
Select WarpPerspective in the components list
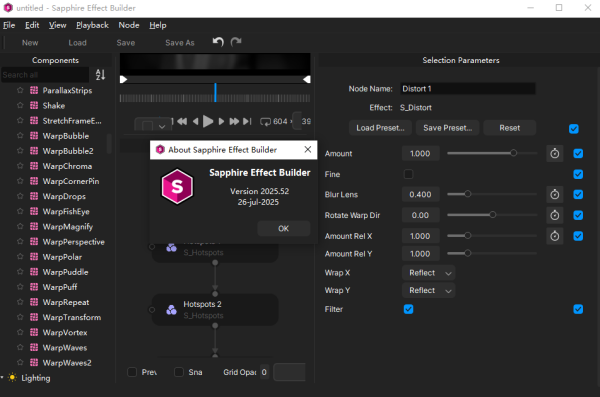tap(73, 242)
